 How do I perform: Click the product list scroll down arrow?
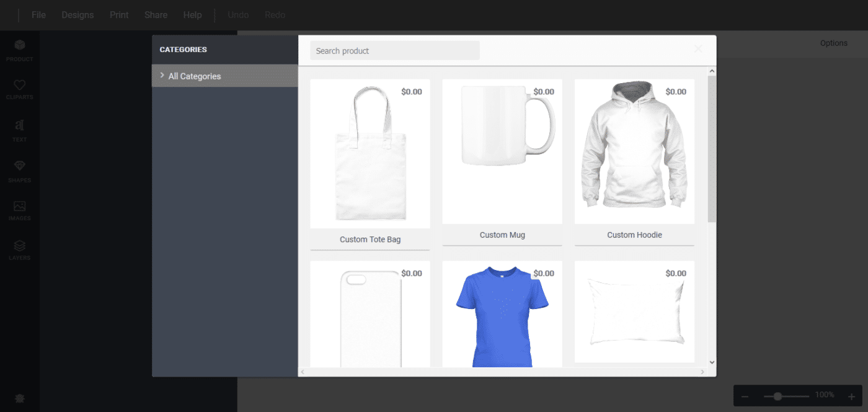coord(712,362)
